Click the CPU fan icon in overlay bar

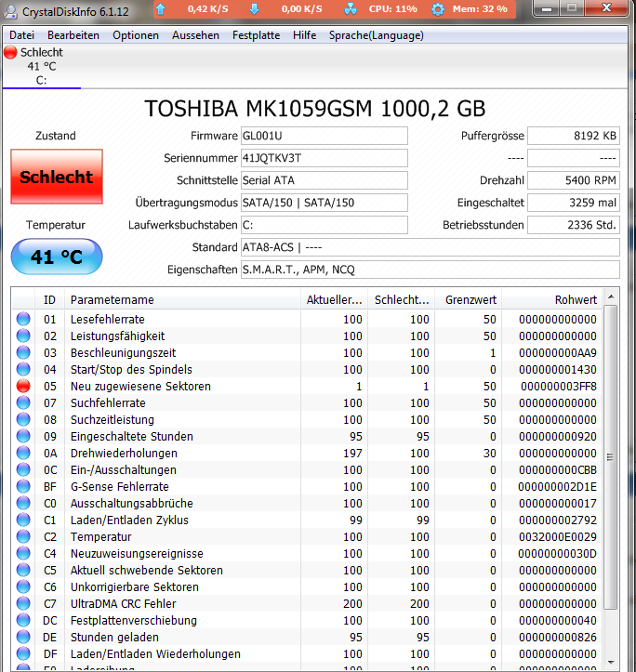[x=351, y=8]
